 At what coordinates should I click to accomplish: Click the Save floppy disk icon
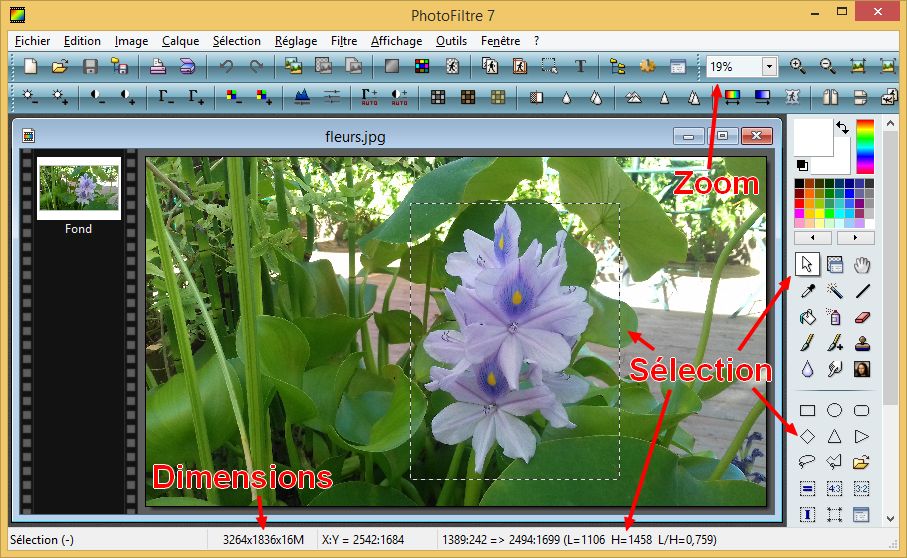90,66
